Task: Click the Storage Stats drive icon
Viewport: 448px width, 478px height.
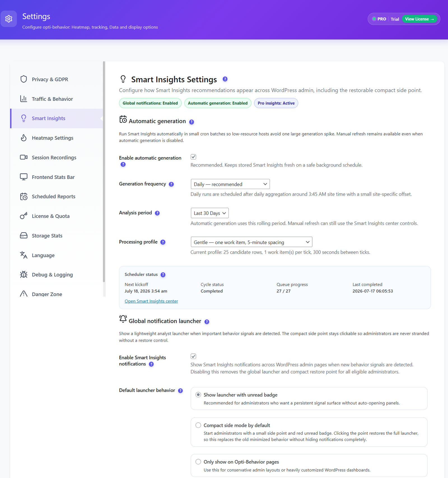Action: pyautogui.click(x=24, y=235)
